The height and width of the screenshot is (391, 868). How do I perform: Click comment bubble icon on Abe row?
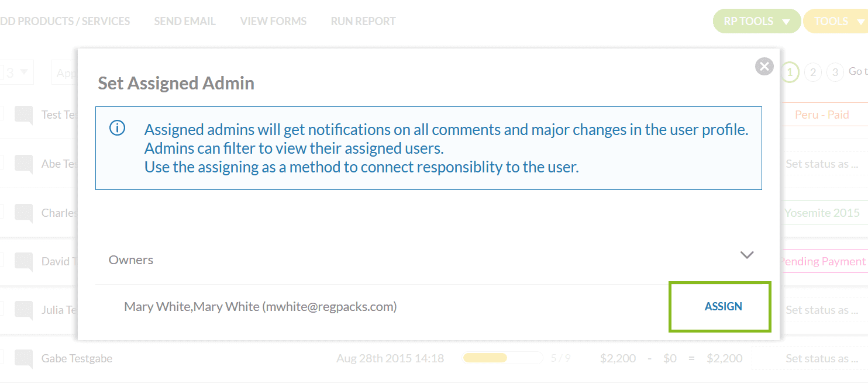click(24, 164)
